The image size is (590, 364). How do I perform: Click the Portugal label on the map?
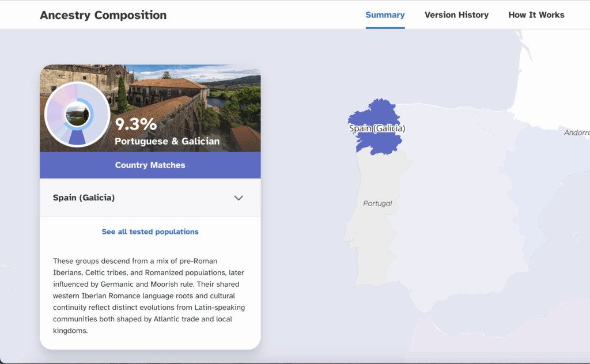click(377, 203)
